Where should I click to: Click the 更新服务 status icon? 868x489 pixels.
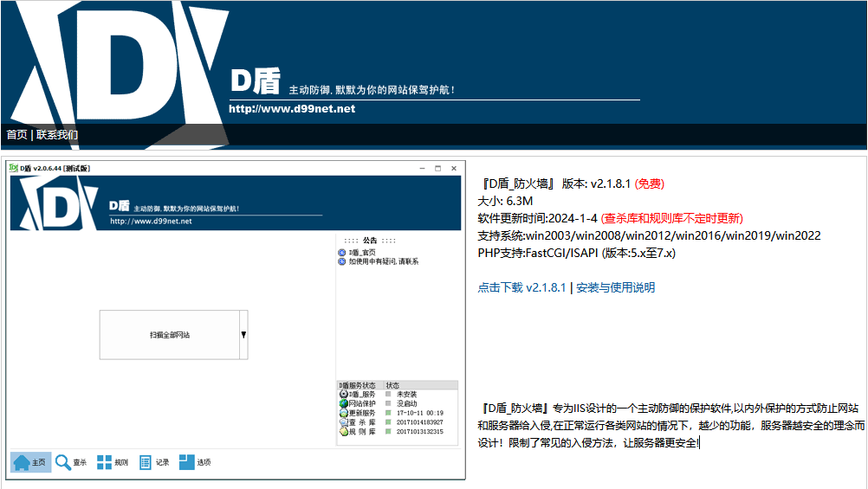(343, 413)
